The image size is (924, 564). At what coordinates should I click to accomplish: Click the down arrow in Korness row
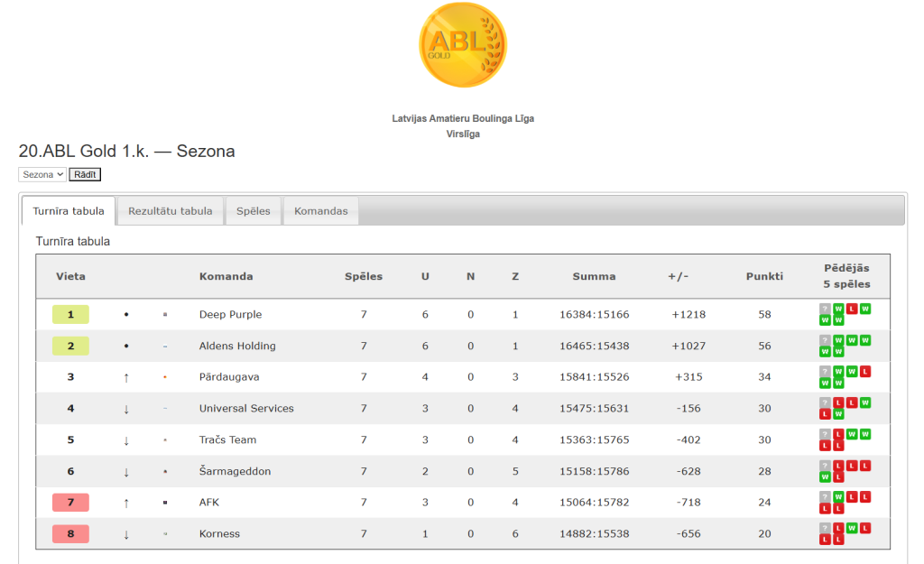126,534
